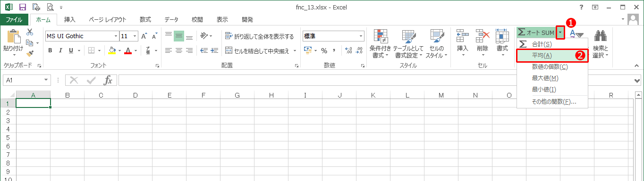Image resolution: width=644 pixels, height=181 pixels.
Task: Select 合計(S) sum from menu
Action: pos(552,44)
